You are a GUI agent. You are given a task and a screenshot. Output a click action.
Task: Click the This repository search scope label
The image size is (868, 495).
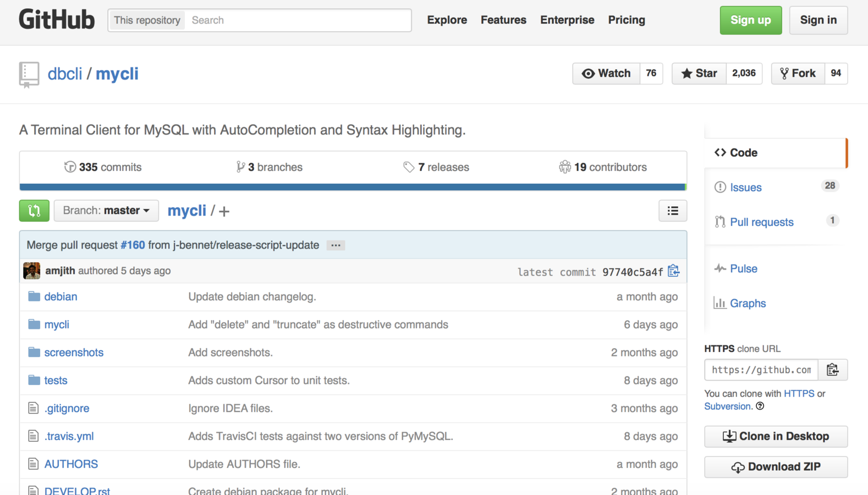click(x=147, y=20)
